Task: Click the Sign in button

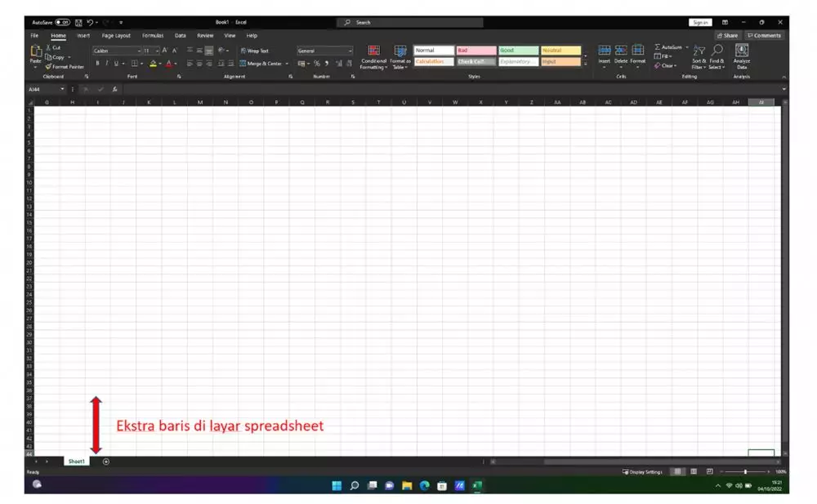Action: [700, 22]
